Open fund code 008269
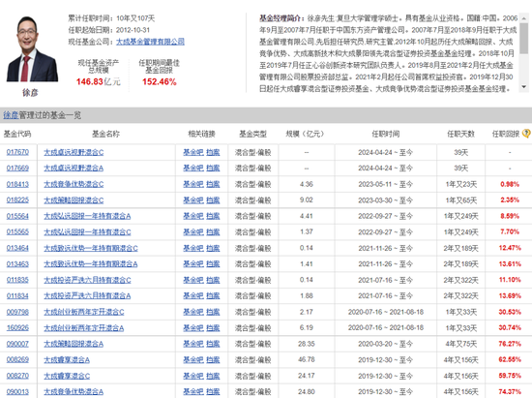Viewport: 532px width, 398px height. point(17,359)
